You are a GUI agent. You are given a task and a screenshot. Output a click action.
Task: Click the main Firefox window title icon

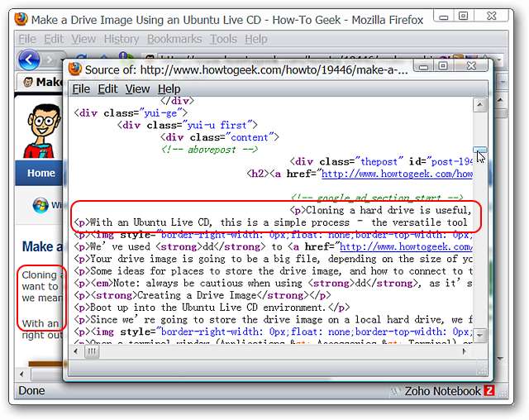coord(24,18)
